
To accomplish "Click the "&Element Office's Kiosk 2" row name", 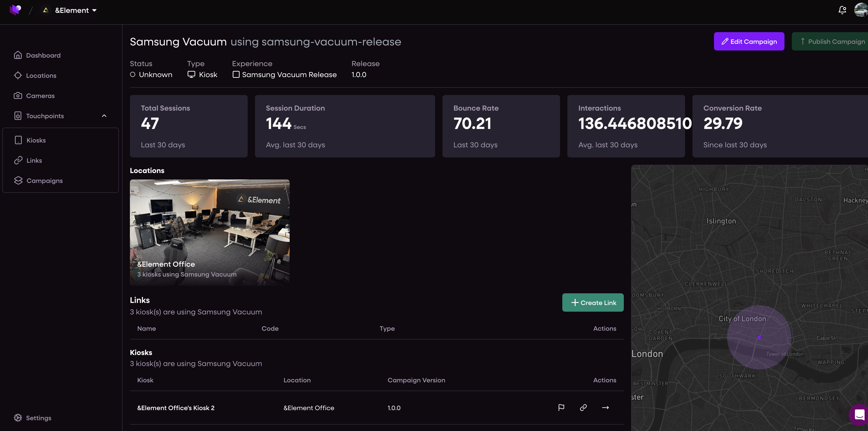I will [176, 408].
